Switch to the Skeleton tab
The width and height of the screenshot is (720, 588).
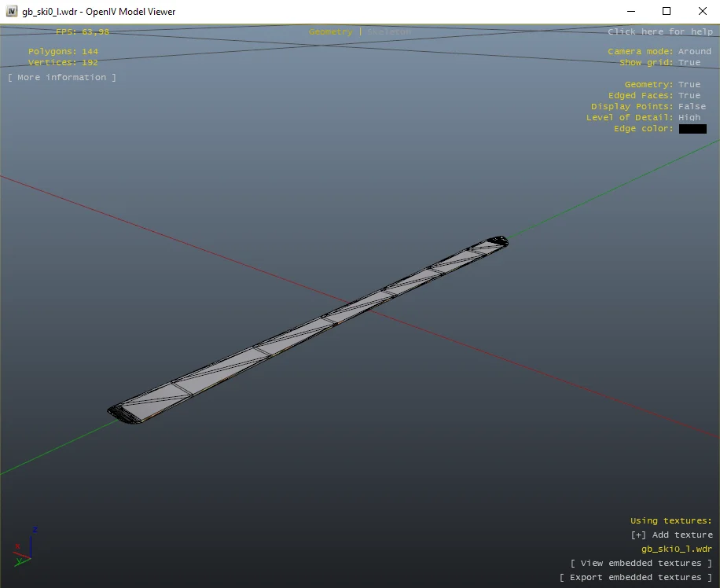388,32
